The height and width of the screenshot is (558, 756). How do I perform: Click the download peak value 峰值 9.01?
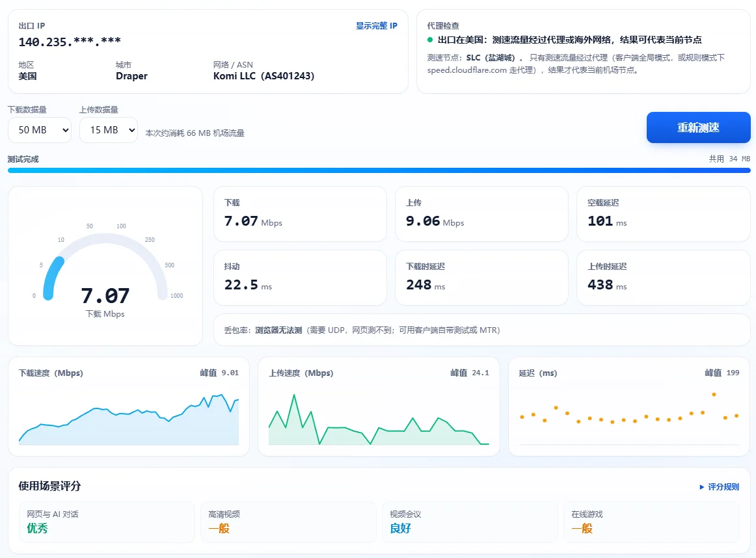click(219, 373)
